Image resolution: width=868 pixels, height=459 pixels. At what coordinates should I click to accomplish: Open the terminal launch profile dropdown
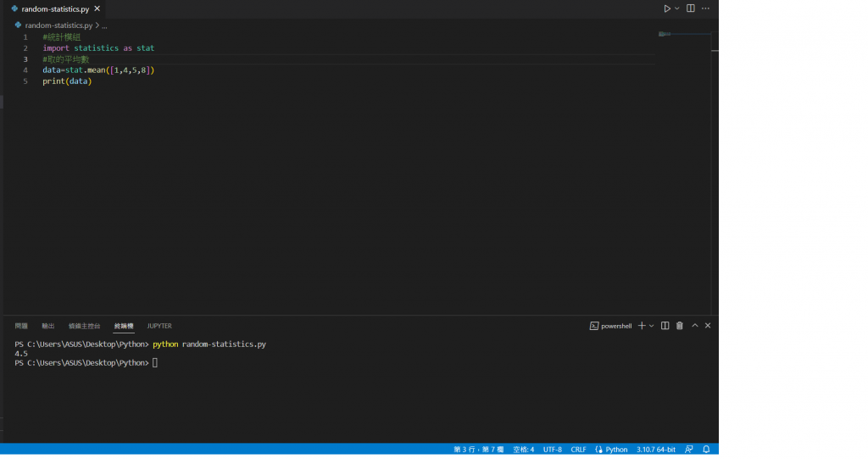tap(652, 326)
